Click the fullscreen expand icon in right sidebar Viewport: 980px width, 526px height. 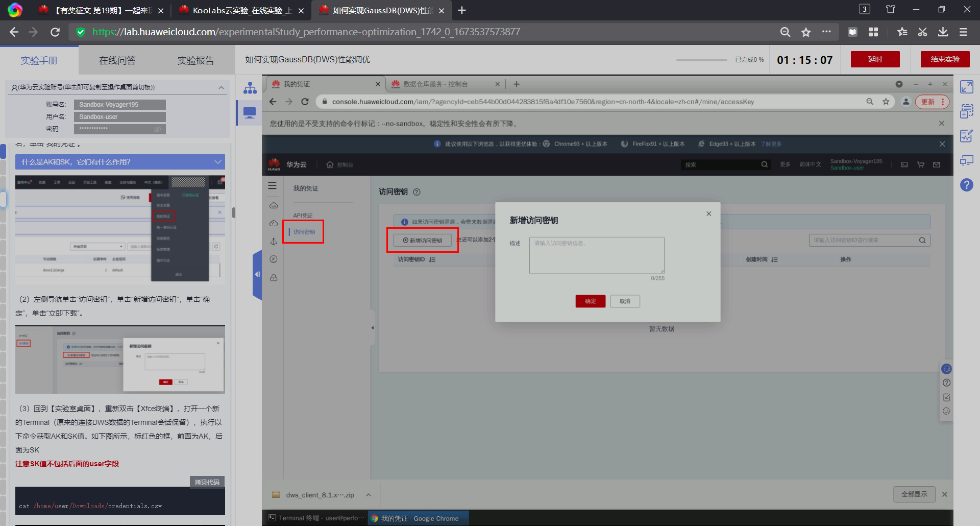point(967,87)
